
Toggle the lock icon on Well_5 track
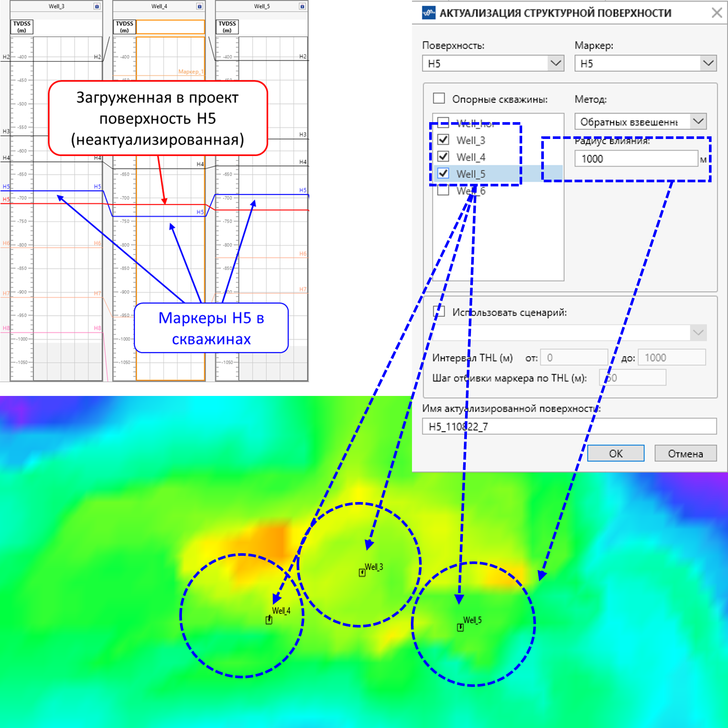tap(302, 6)
